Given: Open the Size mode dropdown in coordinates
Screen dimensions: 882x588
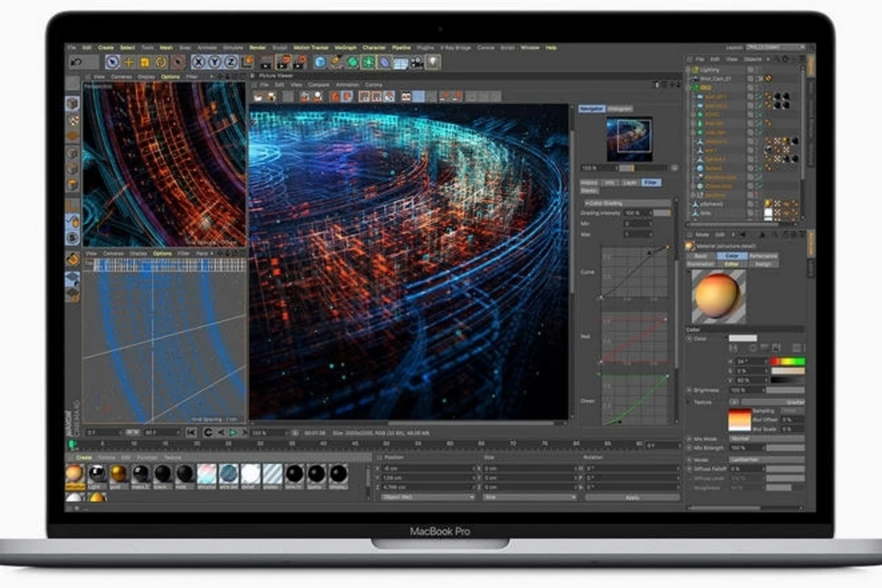Looking at the screenshot, I should click(x=529, y=498).
